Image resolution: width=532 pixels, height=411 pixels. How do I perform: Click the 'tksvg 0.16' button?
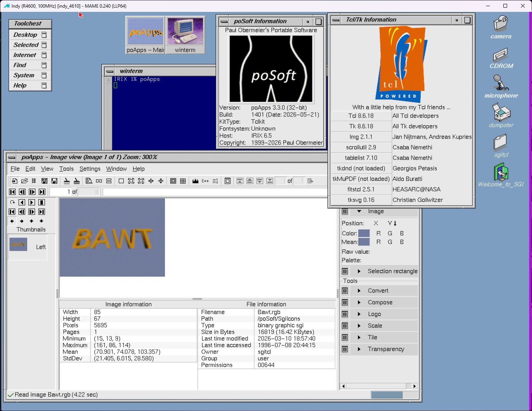pos(361,200)
